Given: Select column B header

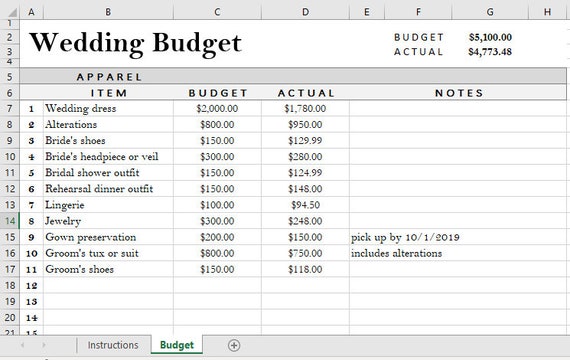Looking at the screenshot, I should (x=108, y=12).
